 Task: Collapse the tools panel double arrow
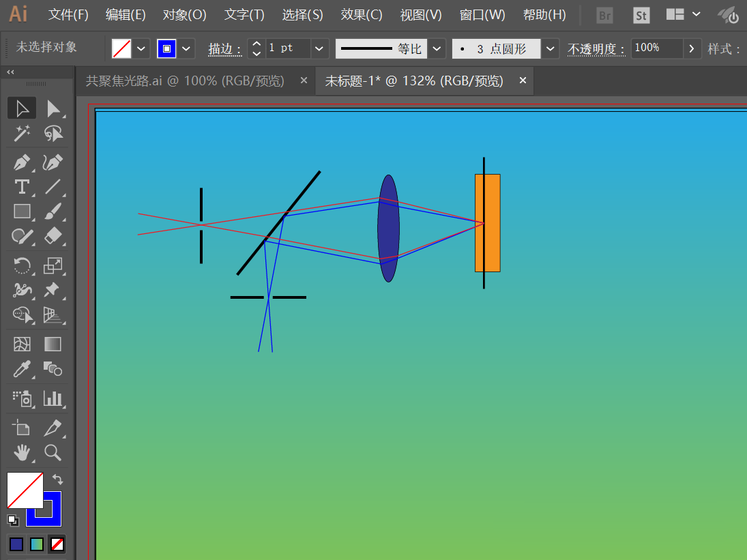[x=10, y=72]
